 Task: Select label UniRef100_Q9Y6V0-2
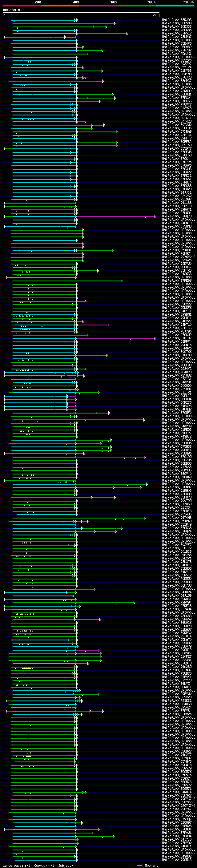179,257
